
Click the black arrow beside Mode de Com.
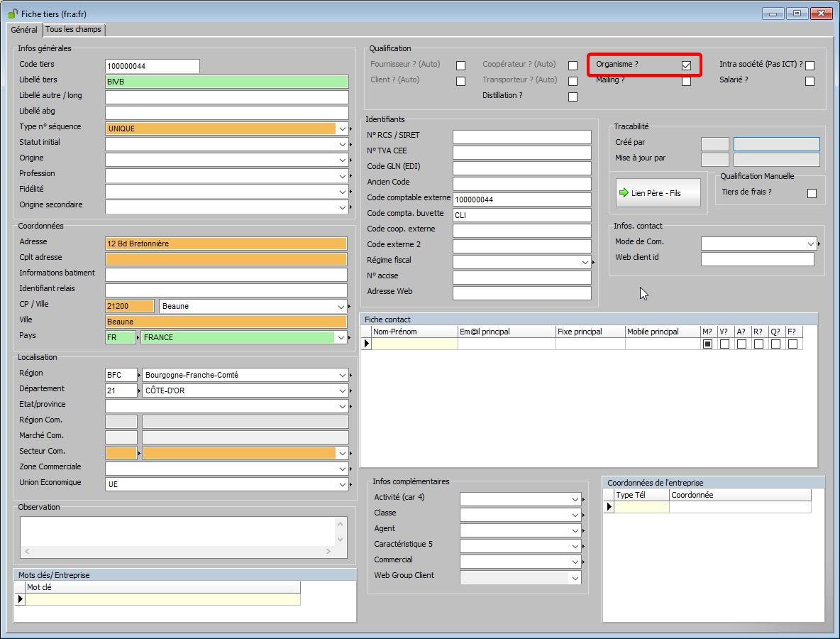click(819, 244)
